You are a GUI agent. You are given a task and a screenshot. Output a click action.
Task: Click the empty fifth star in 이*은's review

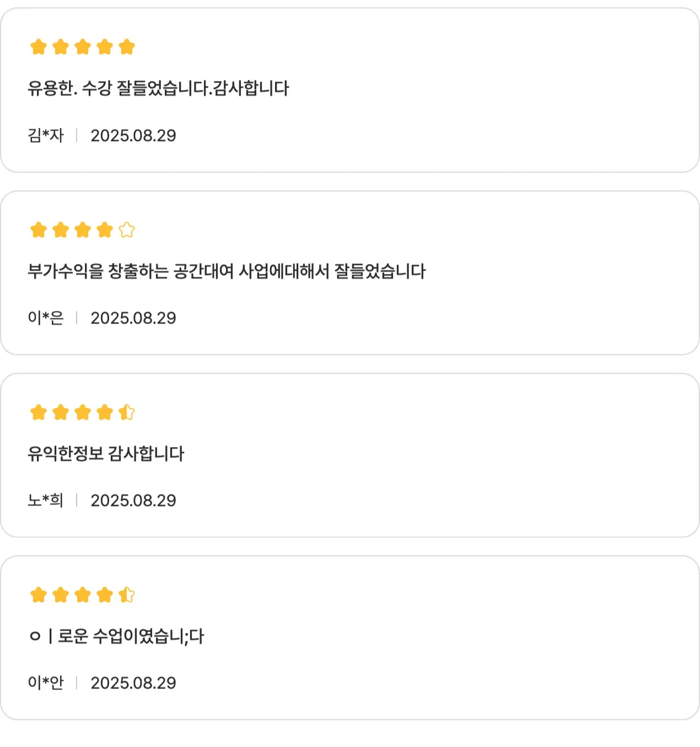point(127,229)
